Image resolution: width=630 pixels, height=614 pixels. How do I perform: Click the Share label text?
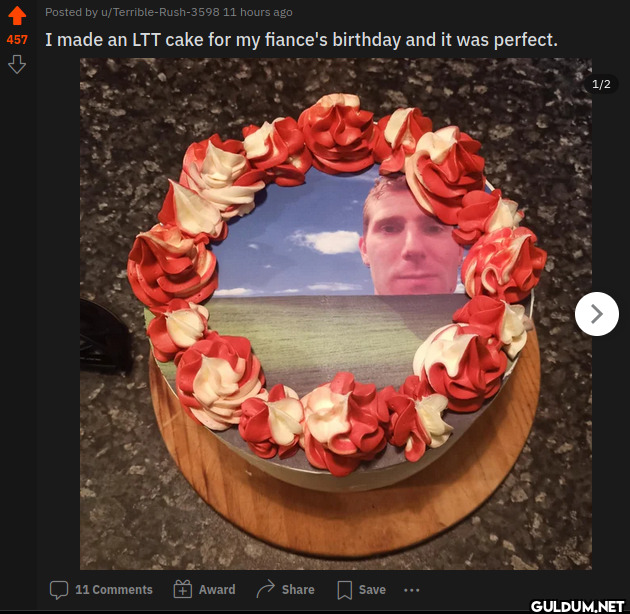(298, 589)
